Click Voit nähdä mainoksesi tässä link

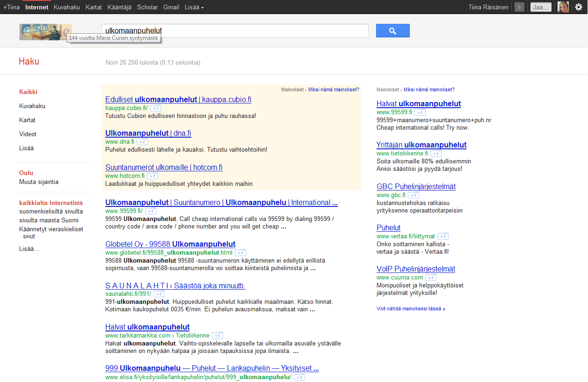click(411, 309)
